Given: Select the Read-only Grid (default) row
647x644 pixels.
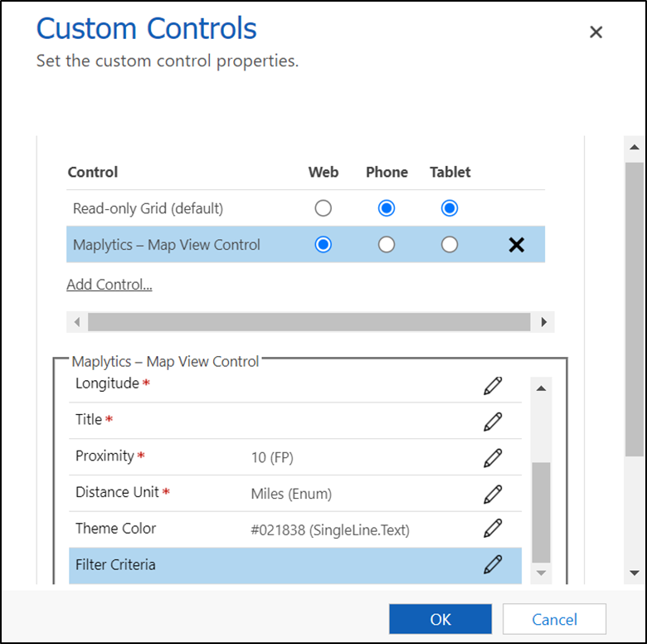Looking at the screenshot, I should [148, 208].
